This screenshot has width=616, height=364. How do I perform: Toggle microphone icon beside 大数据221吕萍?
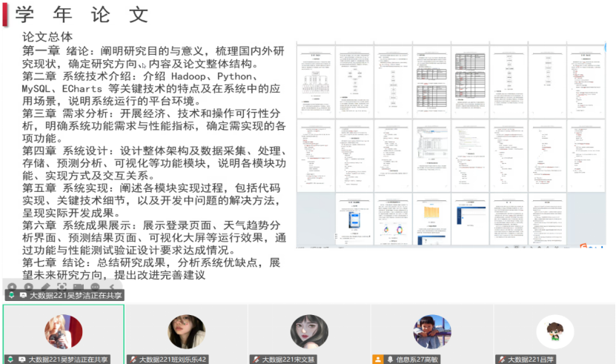(501, 359)
